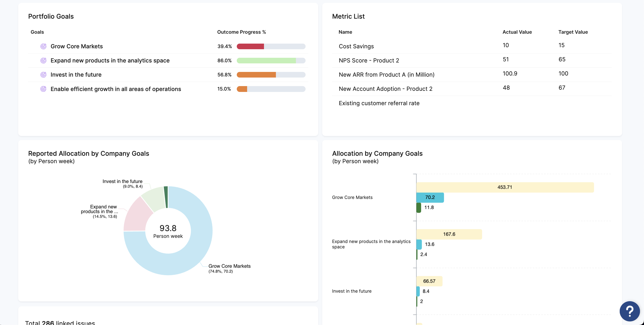Open the Grow Core Markets goal
This screenshot has height=325, width=644.
coord(76,46)
